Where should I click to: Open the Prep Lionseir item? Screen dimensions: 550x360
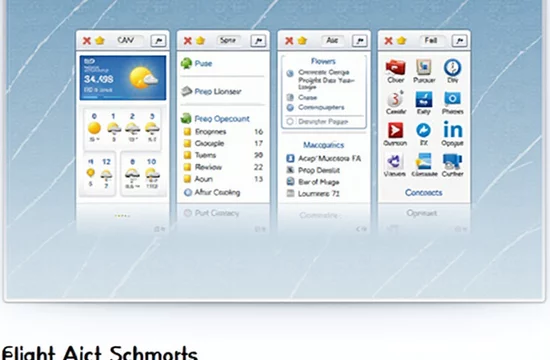(x=211, y=92)
